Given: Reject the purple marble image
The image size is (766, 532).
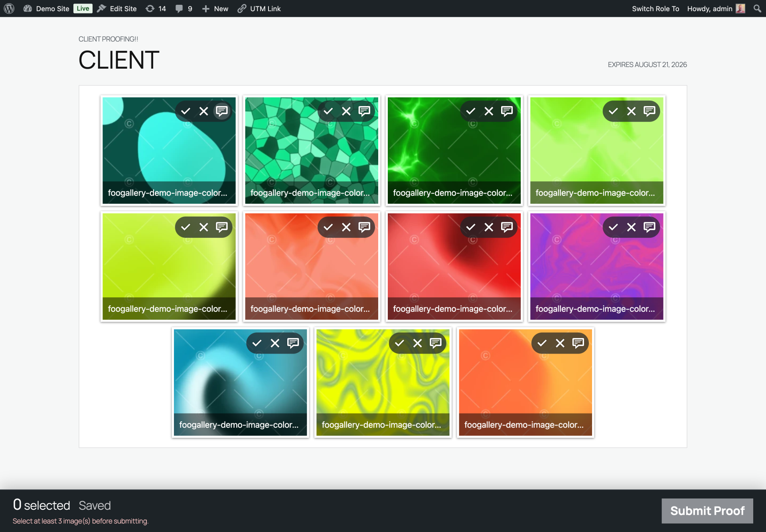Looking at the screenshot, I should [631, 227].
